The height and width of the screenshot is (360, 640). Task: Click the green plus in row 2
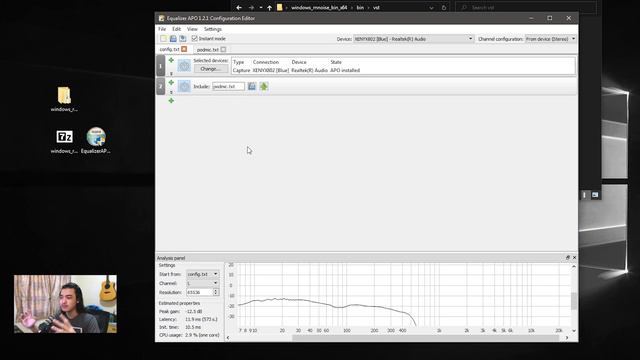coord(171,82)
